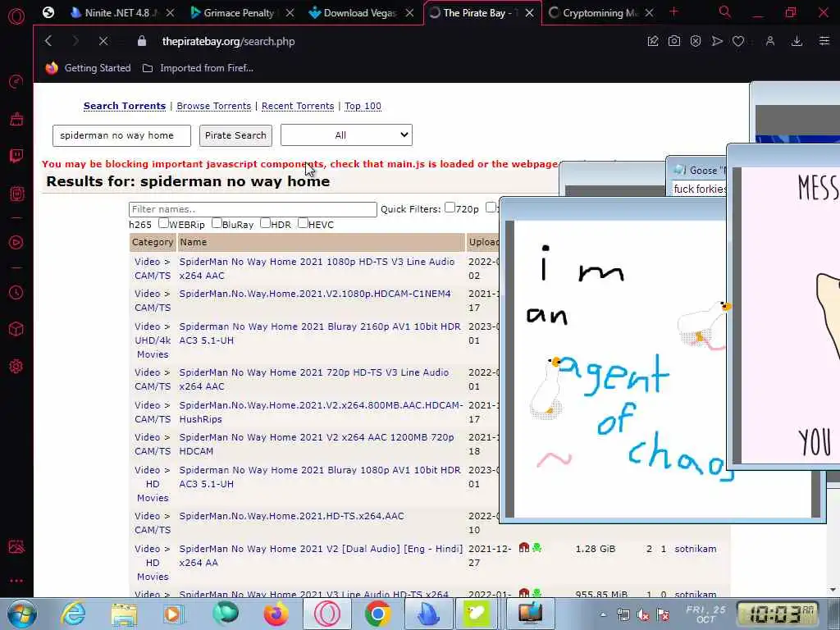840x630 pixels.
Task: Open the Browse Torrents link
Action: [214, 106]
